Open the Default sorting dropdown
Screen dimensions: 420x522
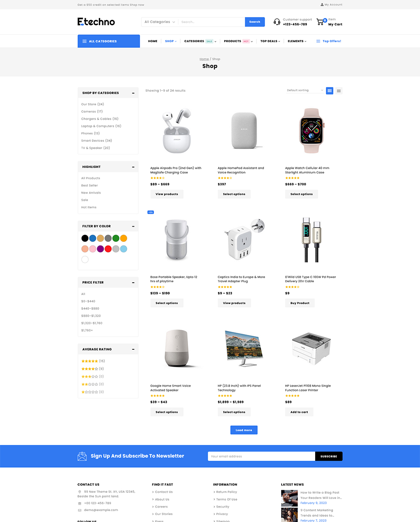(x=305, y=90)
